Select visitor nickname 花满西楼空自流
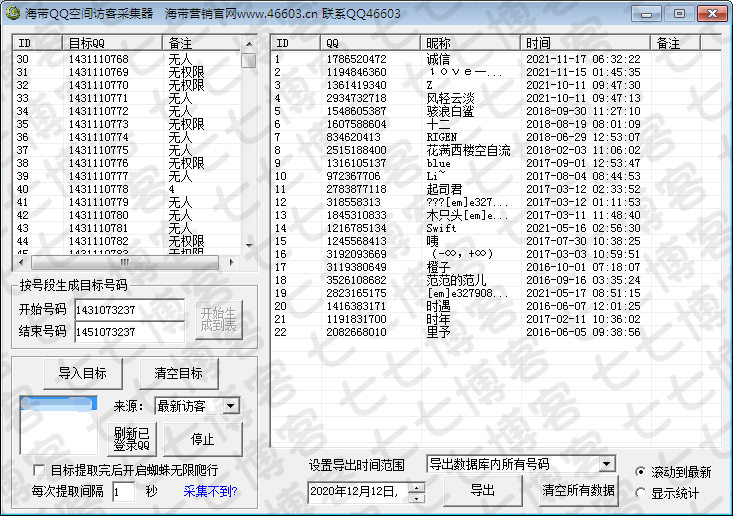The image size is (733, 516). pyautogui.click(x=468, y=150)
